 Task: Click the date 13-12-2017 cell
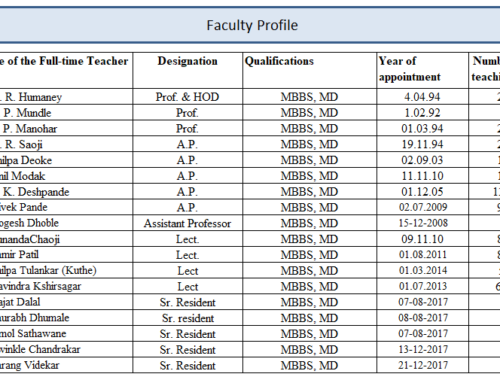(422, 349)
